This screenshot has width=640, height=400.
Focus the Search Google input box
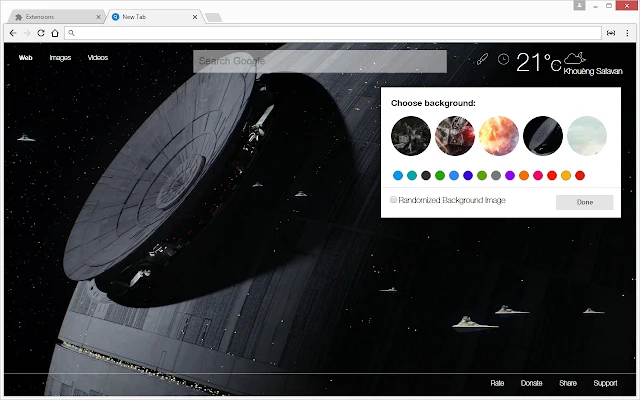coord(320,61)
